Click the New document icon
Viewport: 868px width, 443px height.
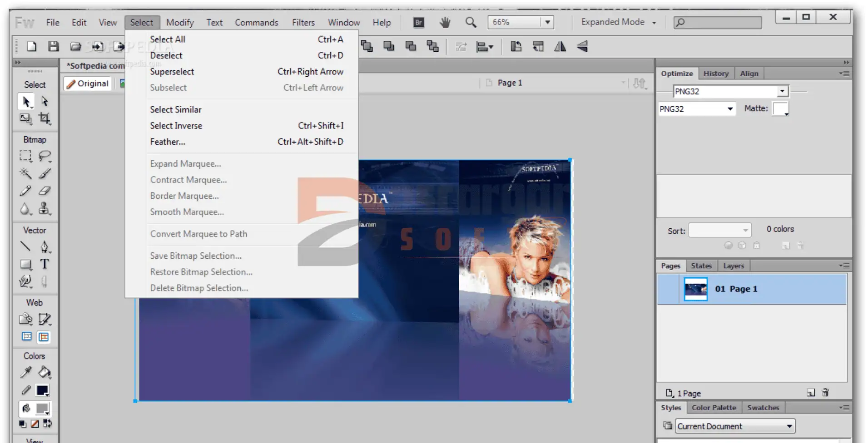(x=31, y=46)
